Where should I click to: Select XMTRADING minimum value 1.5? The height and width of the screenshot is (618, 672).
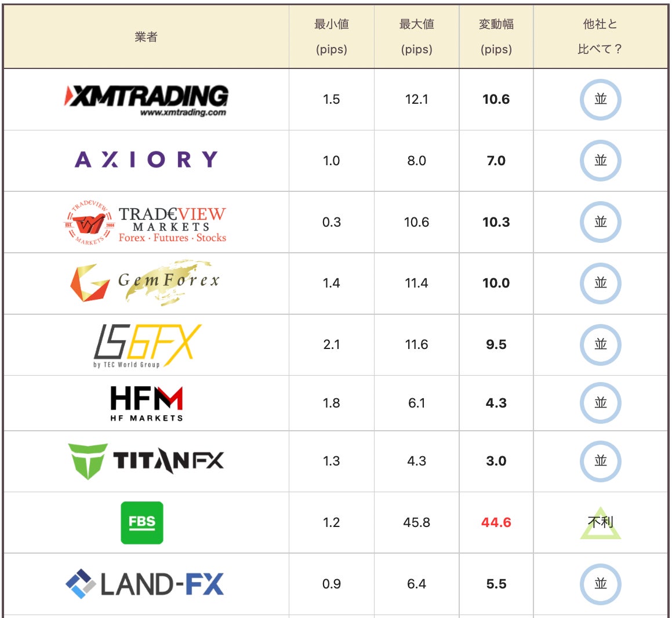pyautogui.click(x=331, y=100)
